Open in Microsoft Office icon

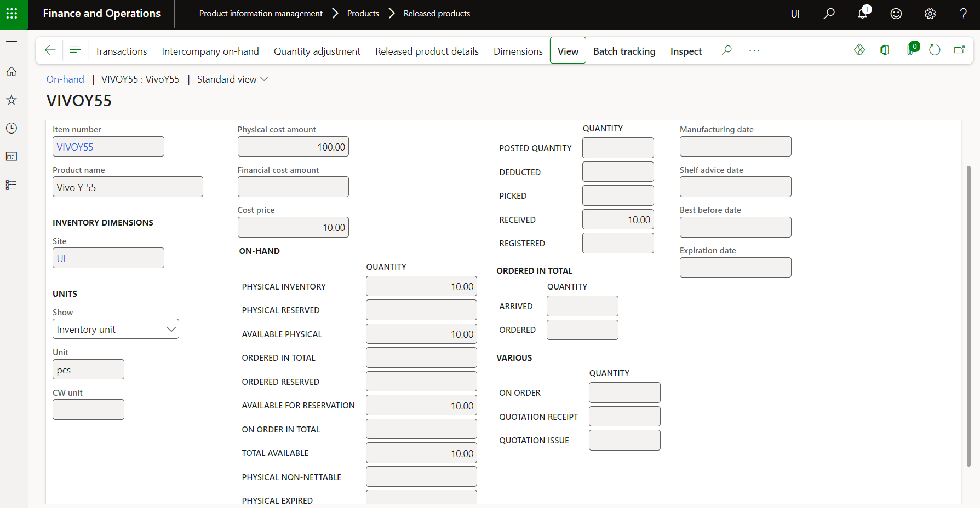click(885, 50)
